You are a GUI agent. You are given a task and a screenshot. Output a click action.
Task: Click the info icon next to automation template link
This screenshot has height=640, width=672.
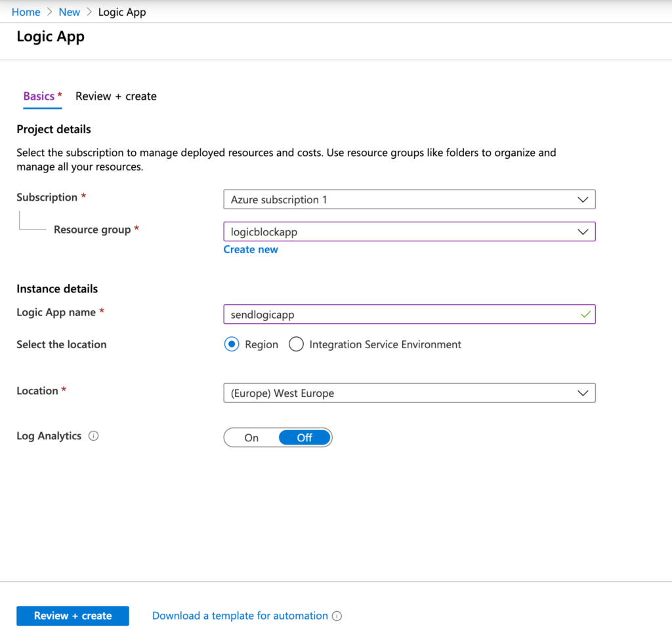pyautogui.click(x=337, y=616)
